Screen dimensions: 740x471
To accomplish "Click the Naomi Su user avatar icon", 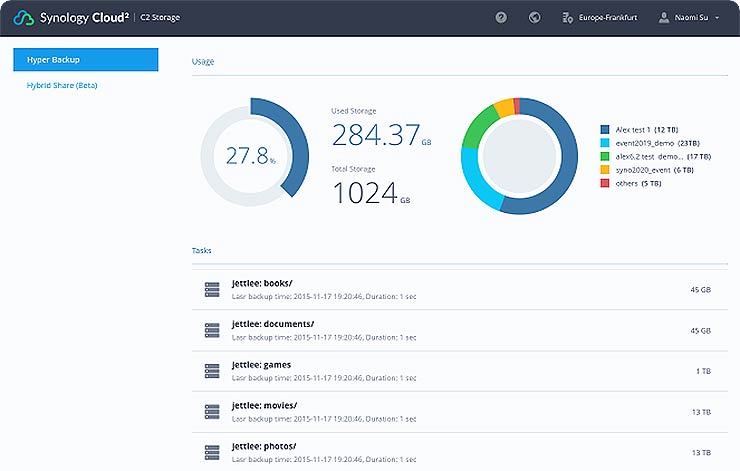I will (x=665, y=17).
